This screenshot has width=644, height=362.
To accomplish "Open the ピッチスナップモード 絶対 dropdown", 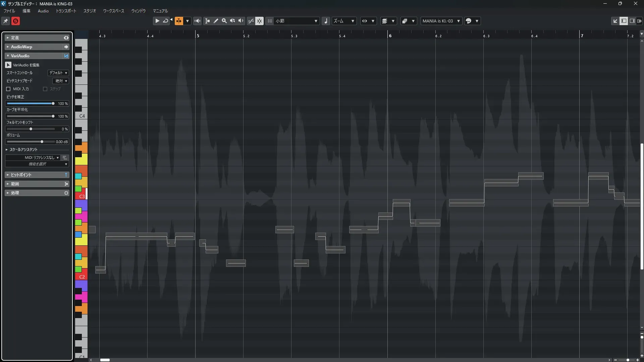I will tap(61, 81).
